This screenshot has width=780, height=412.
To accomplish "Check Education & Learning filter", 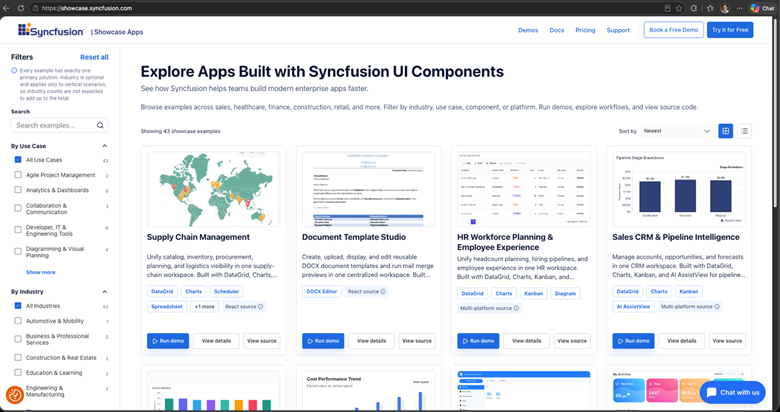I will pos(18,372).
